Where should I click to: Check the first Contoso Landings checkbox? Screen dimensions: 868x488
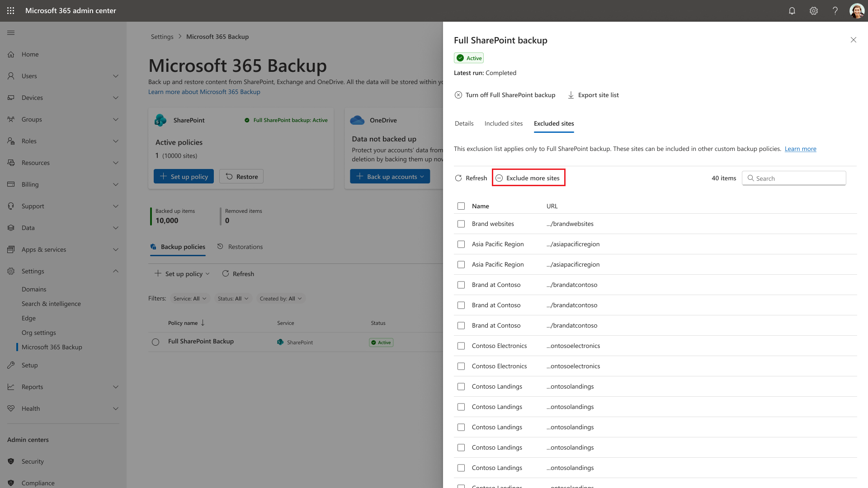(x=461, y=386)
